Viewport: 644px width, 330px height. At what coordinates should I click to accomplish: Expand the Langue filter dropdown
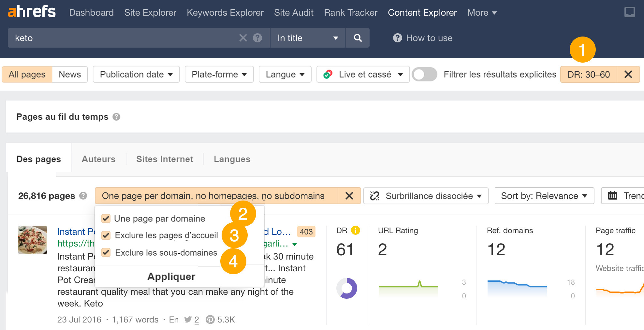[x=285, y=74]
